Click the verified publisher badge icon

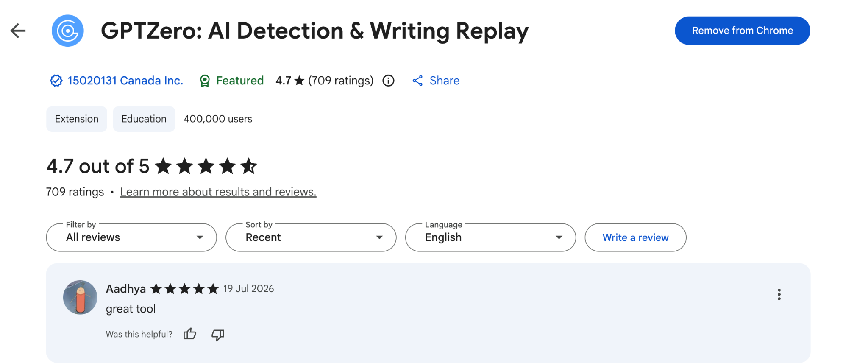pyautogui.click(x=56, y=81)
